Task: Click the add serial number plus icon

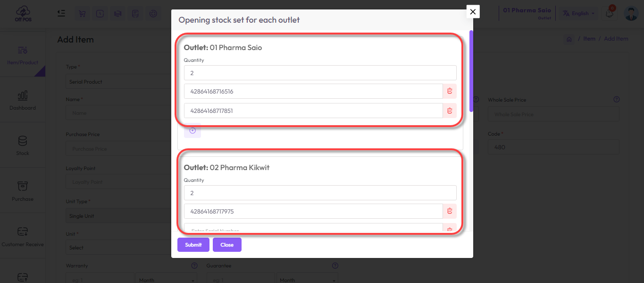Action: tap(192, 130)
